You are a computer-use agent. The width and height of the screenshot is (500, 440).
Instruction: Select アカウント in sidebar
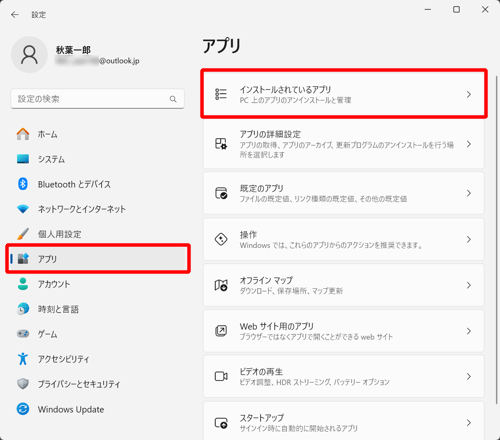(x=97, y=284)
